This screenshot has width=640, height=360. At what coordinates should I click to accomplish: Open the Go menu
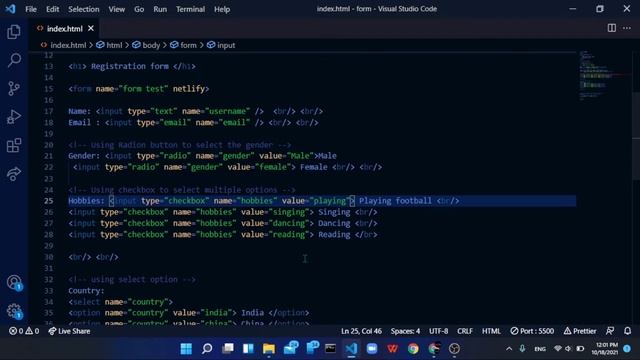tap(139, 9)
